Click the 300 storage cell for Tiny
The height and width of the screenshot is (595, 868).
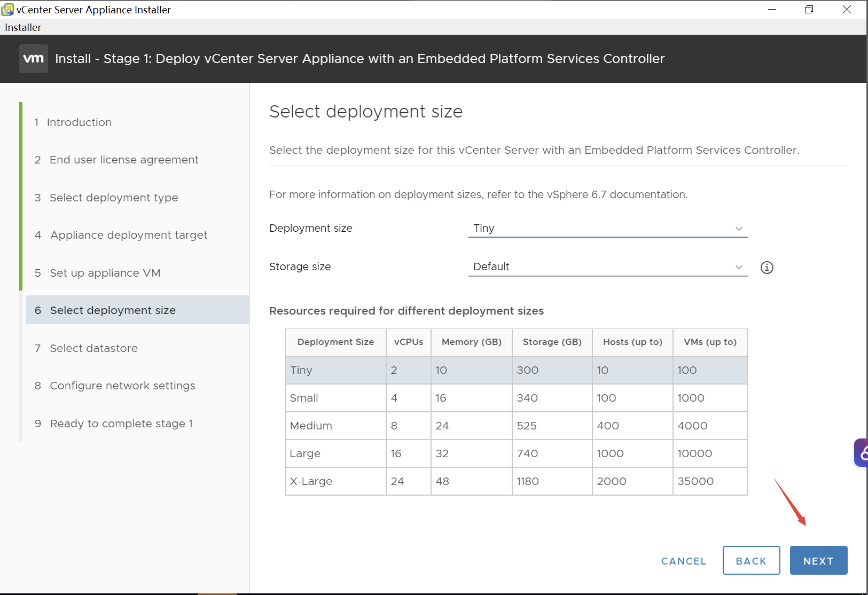pyautogui.click(x=552, y=370)
